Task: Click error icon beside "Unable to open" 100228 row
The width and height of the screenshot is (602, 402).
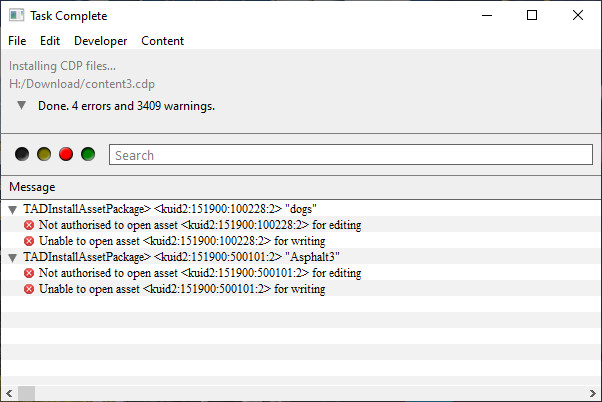Action: click(29, 241)
